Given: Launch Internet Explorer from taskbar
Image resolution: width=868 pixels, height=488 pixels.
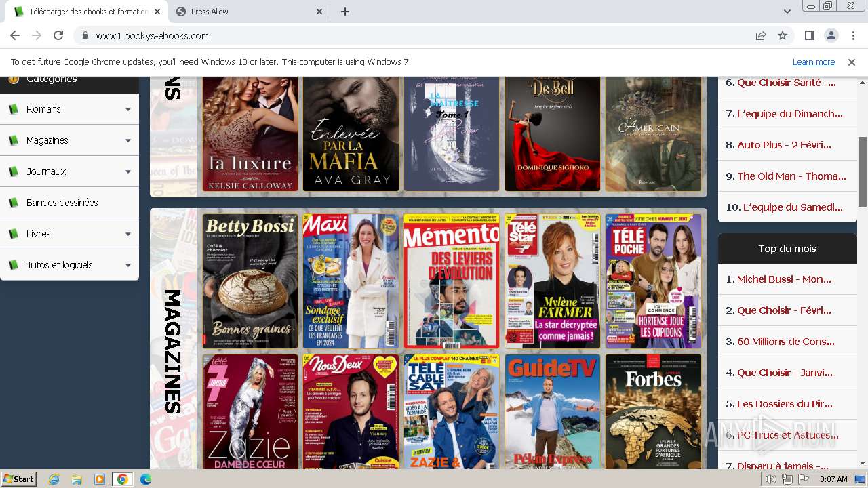Looking at the screenshot, I should coord(54,479).
